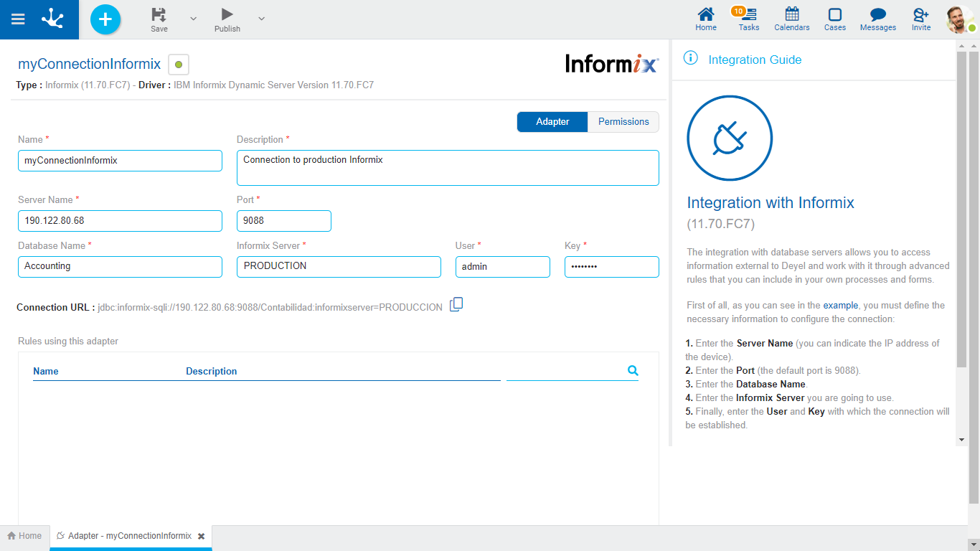Click the Save disk icon
Image resolution: width=980 pixels, height=551 pixels.
coord(159,14)
